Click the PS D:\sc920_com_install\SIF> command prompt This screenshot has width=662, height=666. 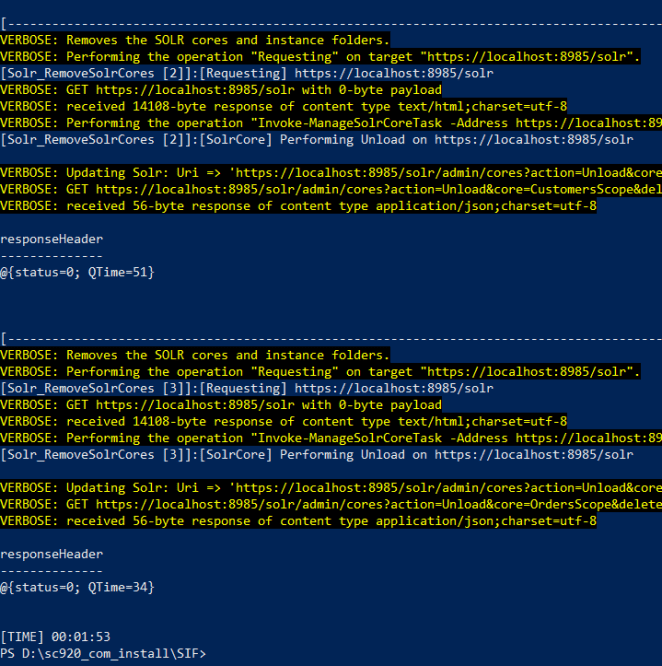click(104, 653)
